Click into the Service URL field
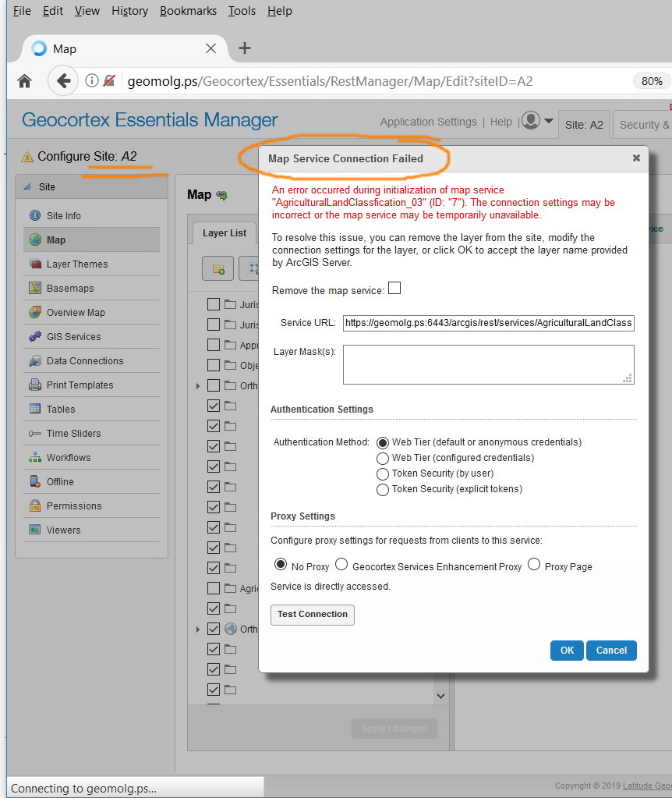The image size is (672, 798). (488, 323)
